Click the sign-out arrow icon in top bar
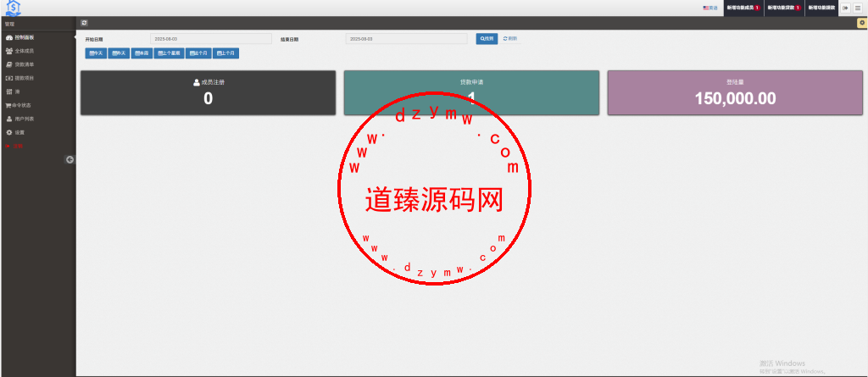 point(845,8)
